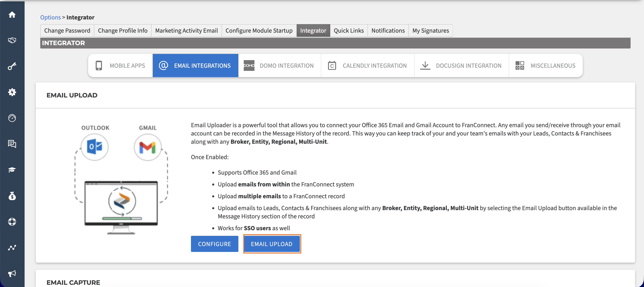Click the money bag finance icon
Image resolution: width=644 pixels, height=287 pixels.
[x=12, y=196]
